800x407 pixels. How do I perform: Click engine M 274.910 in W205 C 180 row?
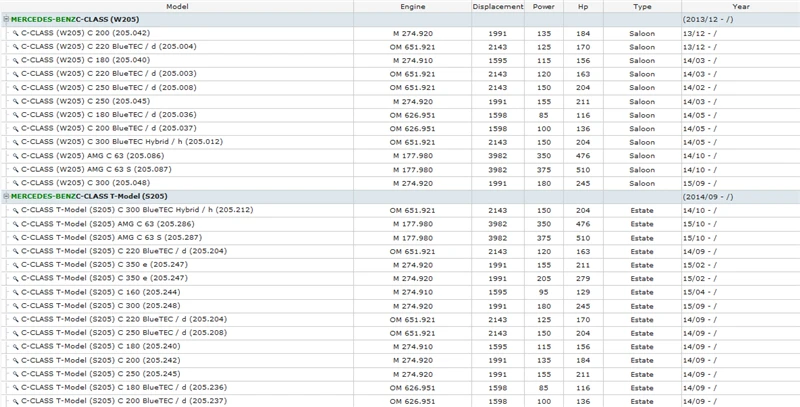(x=413, y=61)
